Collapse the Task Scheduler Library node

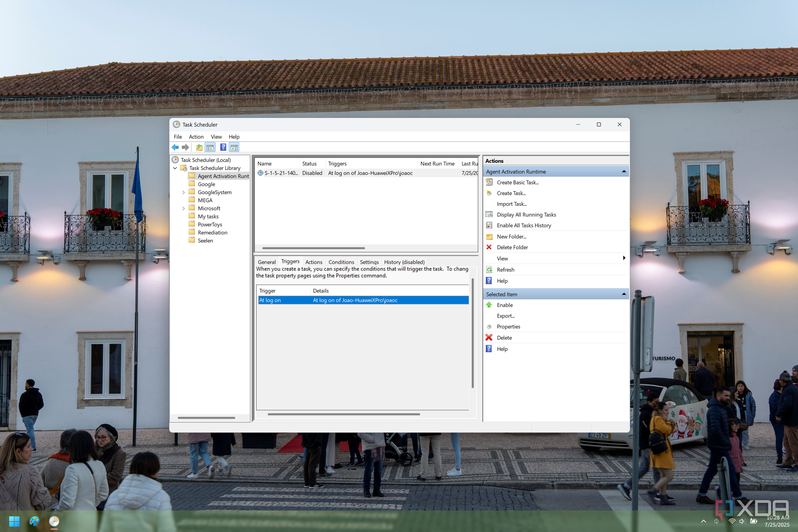(175, 168)
